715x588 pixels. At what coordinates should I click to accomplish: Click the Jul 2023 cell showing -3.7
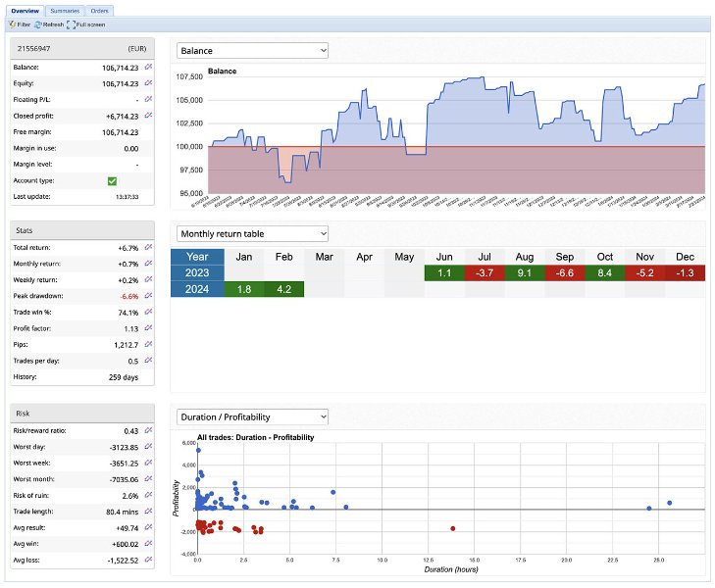point(485,272)
